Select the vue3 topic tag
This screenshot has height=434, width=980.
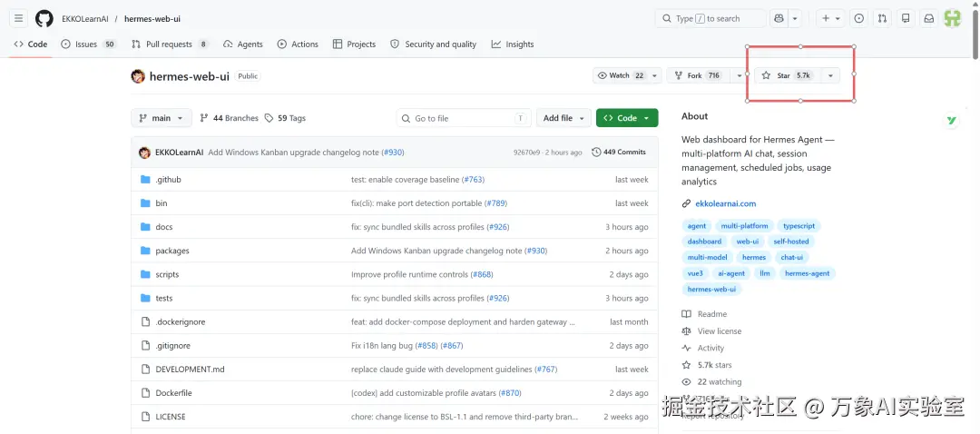(x=695, y=273)
